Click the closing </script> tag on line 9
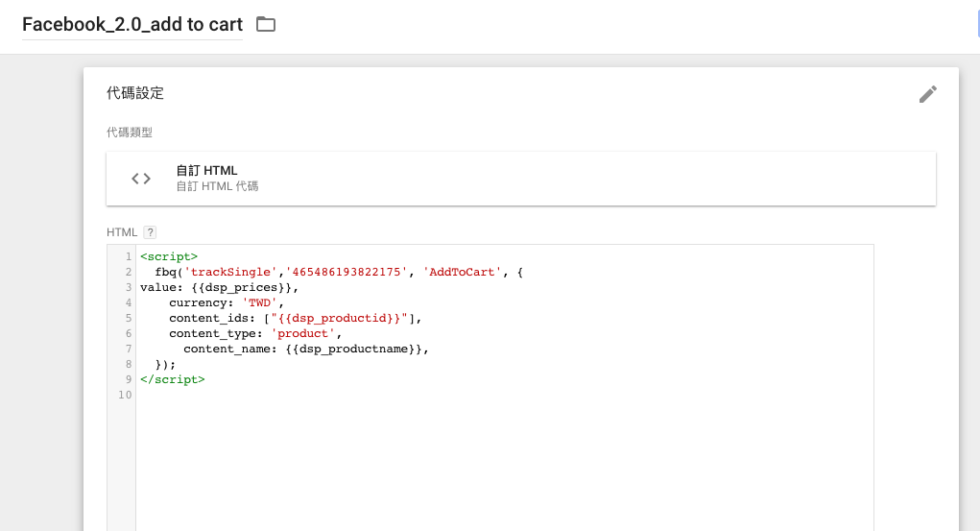 click(173, 379)
